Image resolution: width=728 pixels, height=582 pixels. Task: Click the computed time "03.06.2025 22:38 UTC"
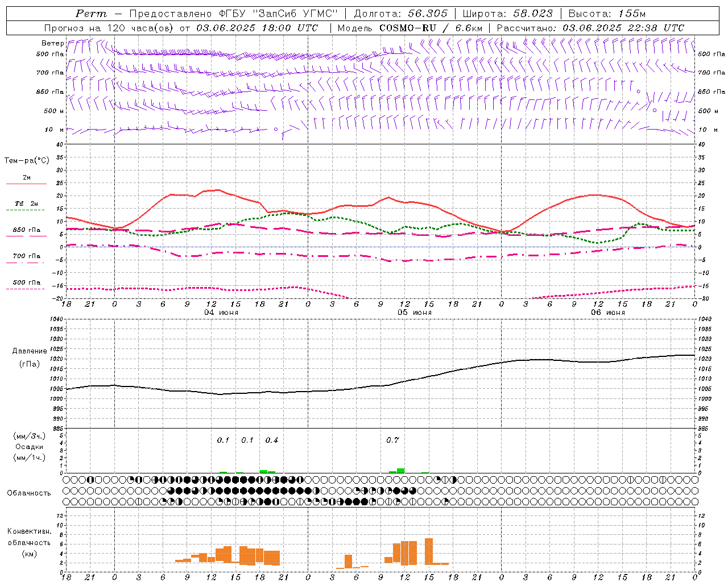[623, 28]
